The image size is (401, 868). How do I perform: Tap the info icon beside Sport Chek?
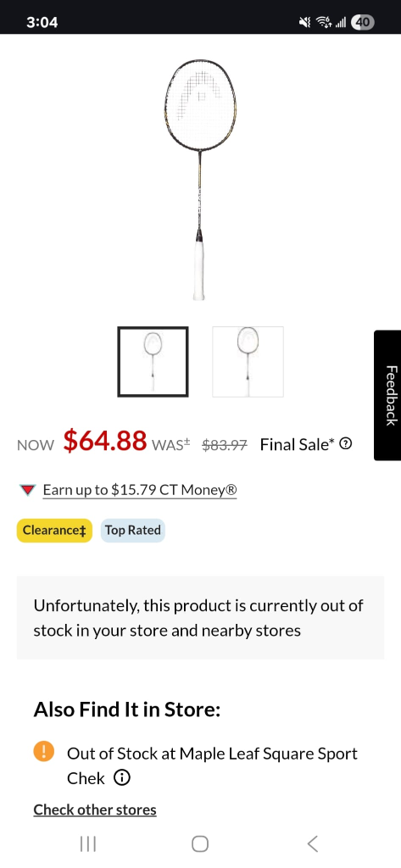[x=122, y=778]
